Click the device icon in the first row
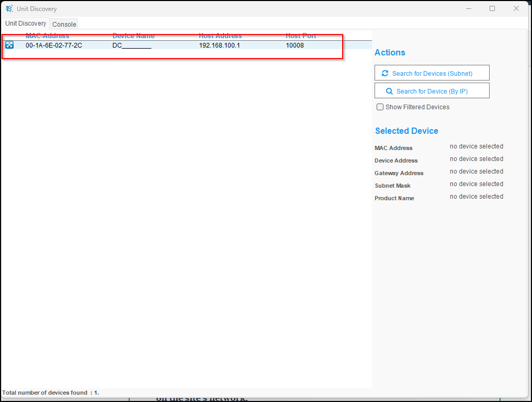The image size is (532, 402). pos(9,45)
